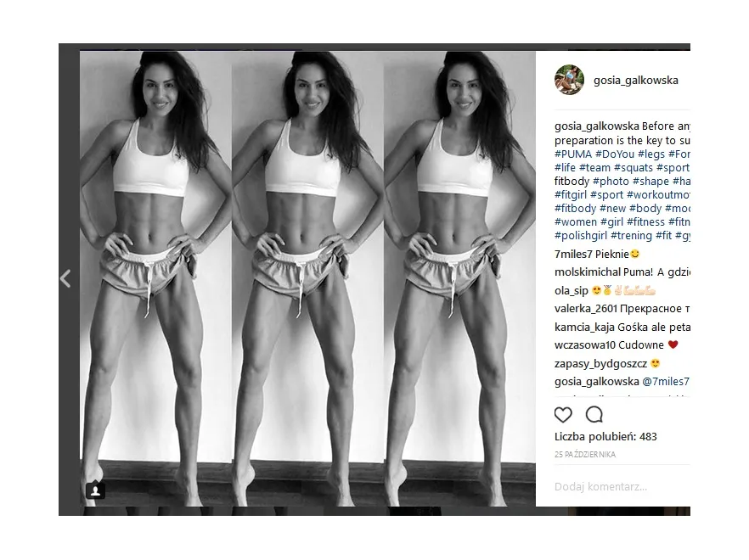The height and width of the screenshot is (560, 749).
Task: Visit commenter 7miles7 profile
Action: pyautogui.click(x=573, y=254)
